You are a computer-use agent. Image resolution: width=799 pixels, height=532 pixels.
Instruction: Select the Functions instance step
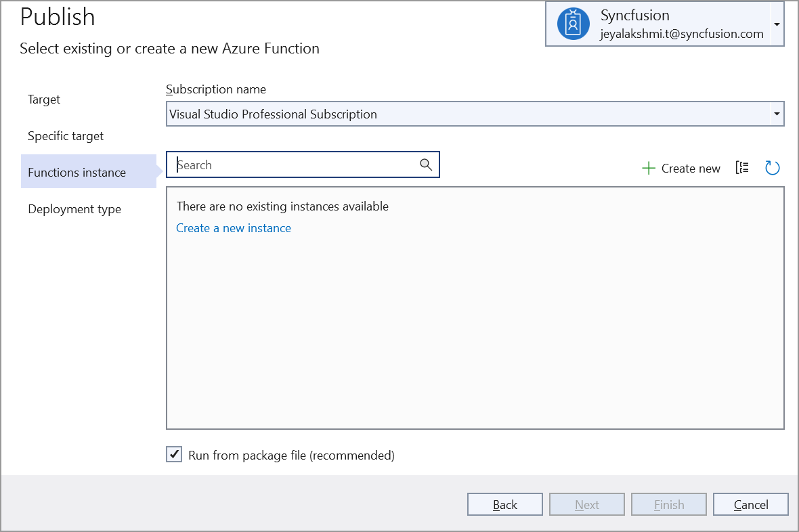tap(77, 172)
